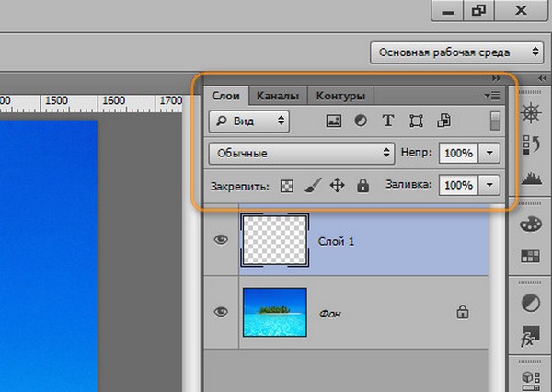Click the smart object filter icon
The height and width of the screenshot is (392, 552).
(x=443, y=120)
